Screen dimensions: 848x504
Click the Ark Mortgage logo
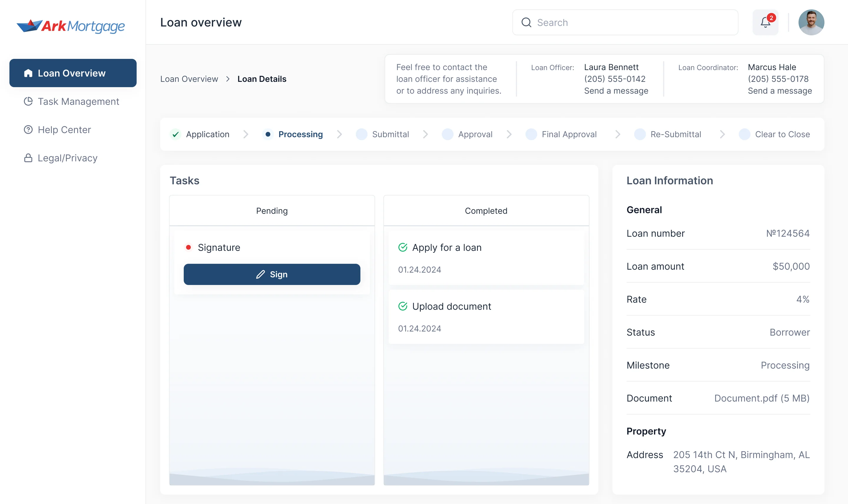pos(71,26)
